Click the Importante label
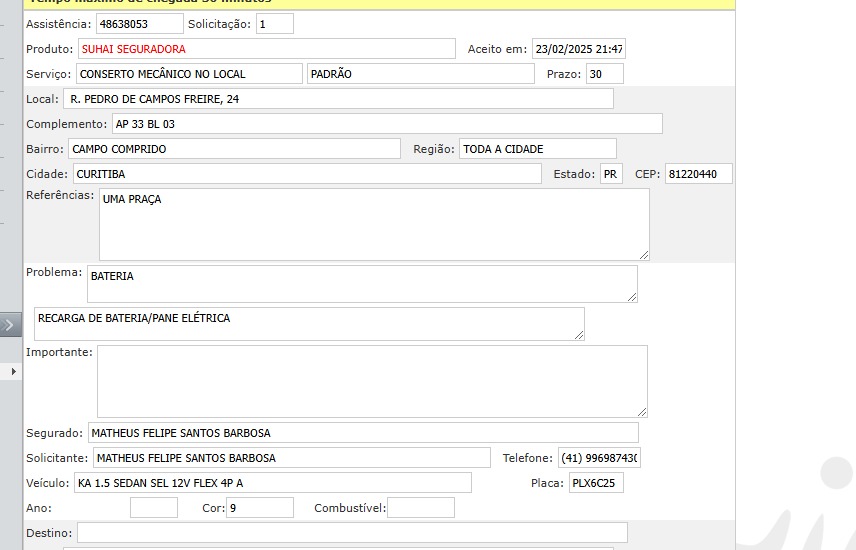This screenshot has height=550, width=856. click(x=60, y=352)
